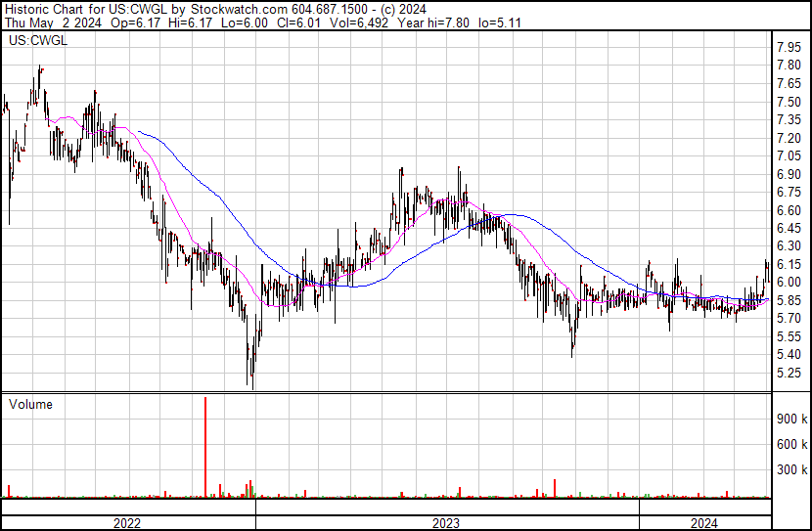Click the 6.75 price axis label

789,192
